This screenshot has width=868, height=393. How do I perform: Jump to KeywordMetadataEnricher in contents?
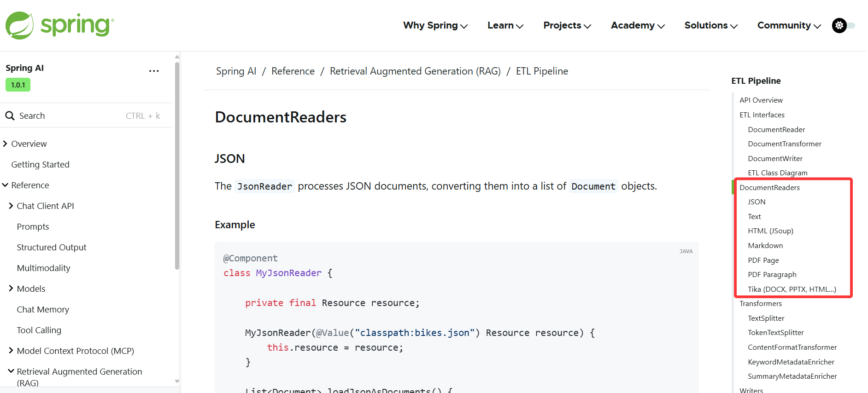(x=791, y=362)
